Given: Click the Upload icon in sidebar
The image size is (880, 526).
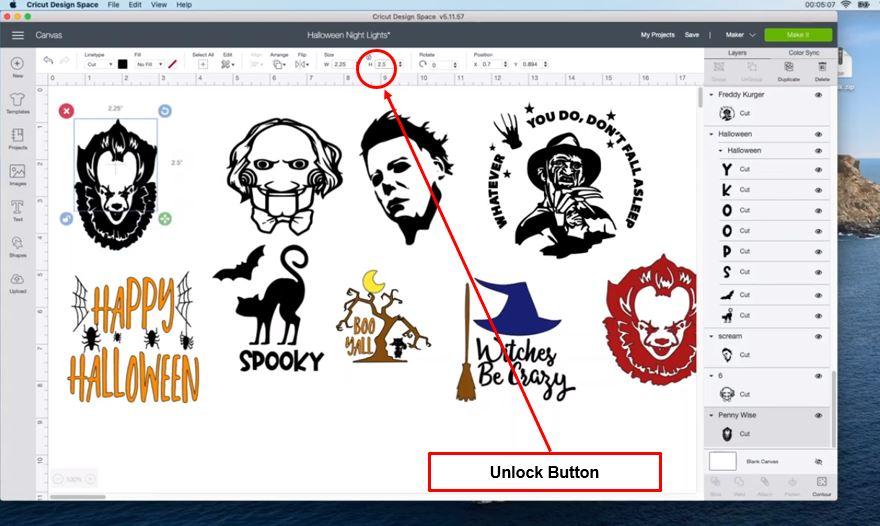Looking at the screenshot, I should tap(17, 279).
